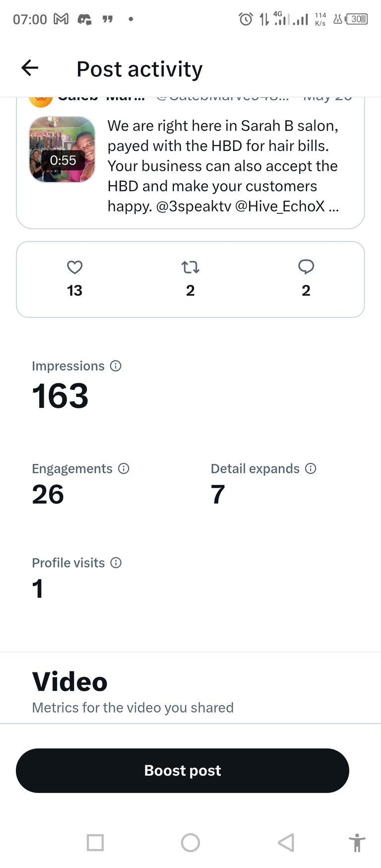The image size is (381, 868).
Task: Tap the Android home circle button
Action: (x=190, y=843)
